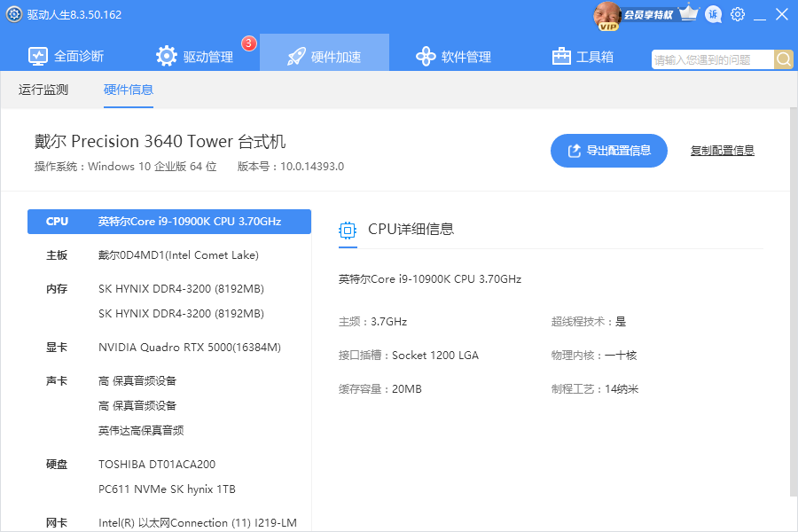
Task: Select the first SK HYNIX DDR4-3200 memory row
Action: click(x=169, y=289)
